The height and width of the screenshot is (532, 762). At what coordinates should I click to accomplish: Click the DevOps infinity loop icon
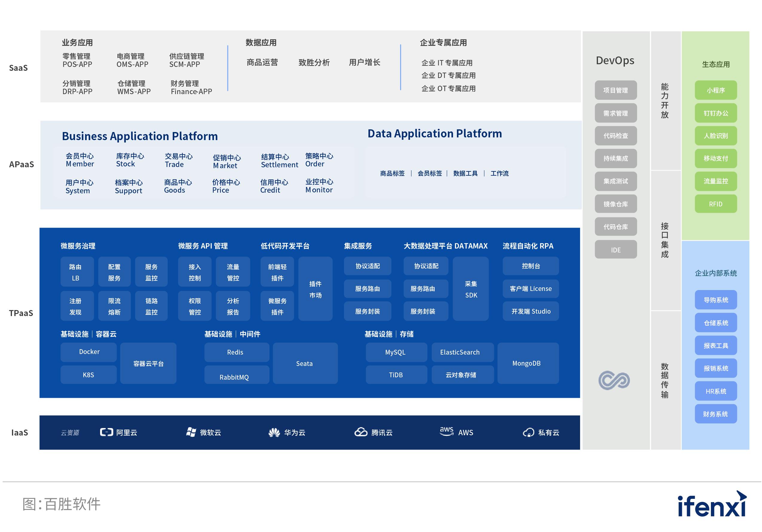pos(615,381)
